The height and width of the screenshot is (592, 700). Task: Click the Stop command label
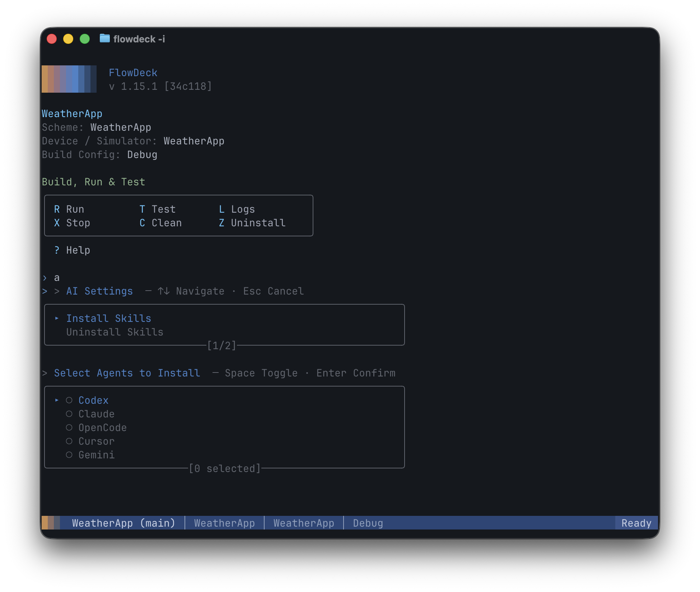pos(78,223)
